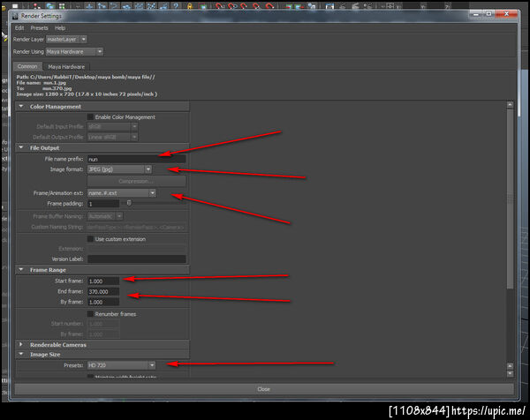Image resolution: width=530 pixels, height=420 pixels.
Task: Collapse the File Output section
Action: tap(21, 147)
